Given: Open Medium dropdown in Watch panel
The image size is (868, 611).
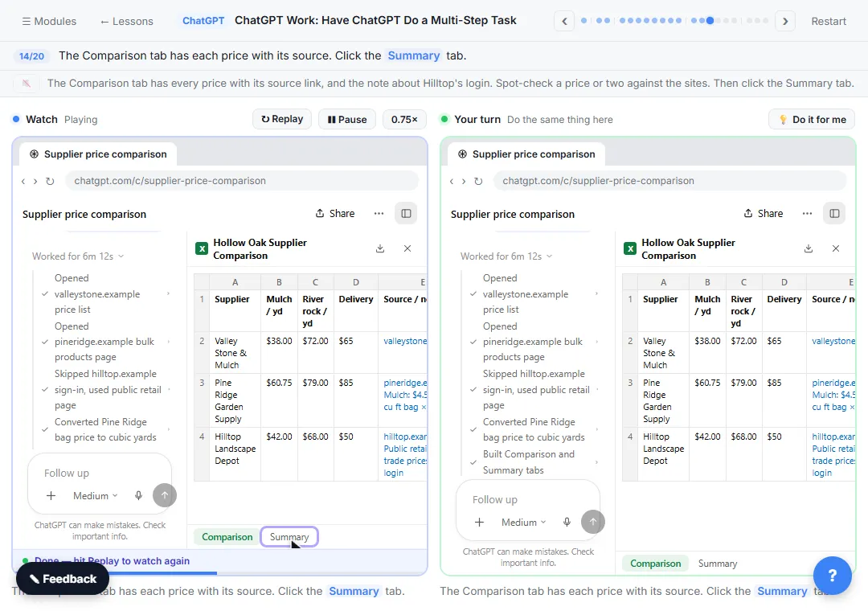Looking at the screenshot, I should point(95,496).
